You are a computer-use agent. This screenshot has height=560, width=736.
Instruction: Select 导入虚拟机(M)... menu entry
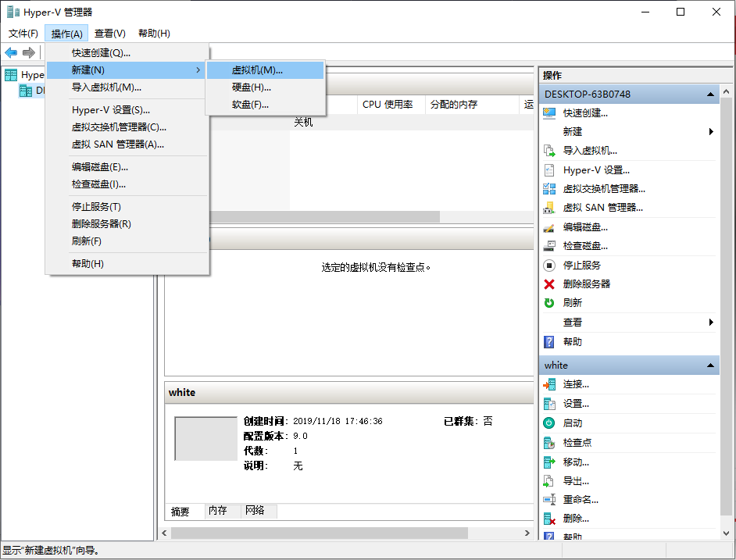[x=126, y=87]
